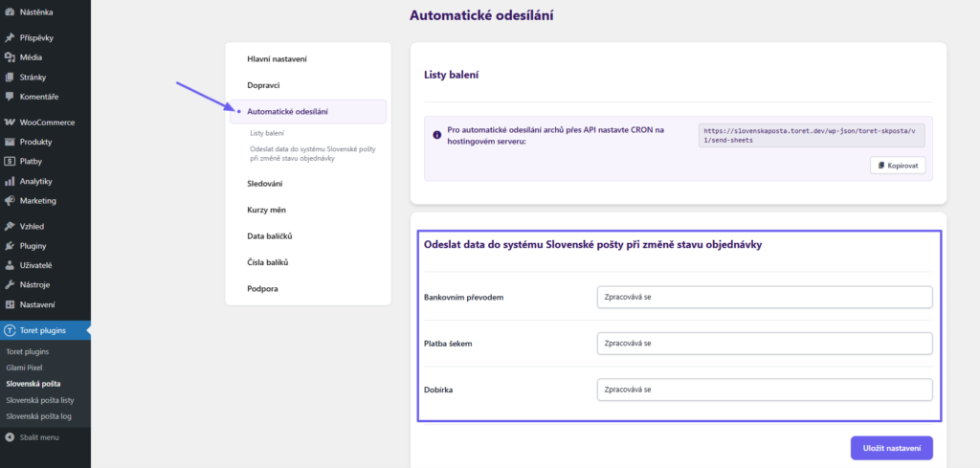Open Toret plugins submenu item

(28, 352)
